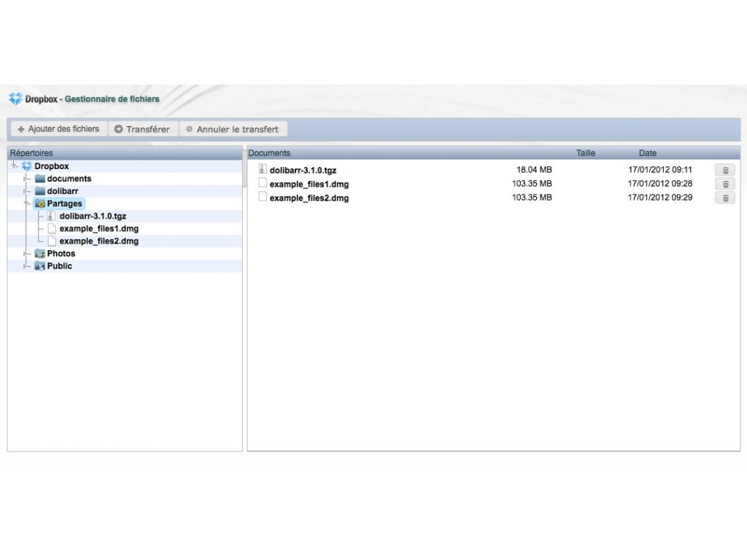The image size is (747, 560).
Task: Click Ajouter des fichiers button
Action: [58, 129]
